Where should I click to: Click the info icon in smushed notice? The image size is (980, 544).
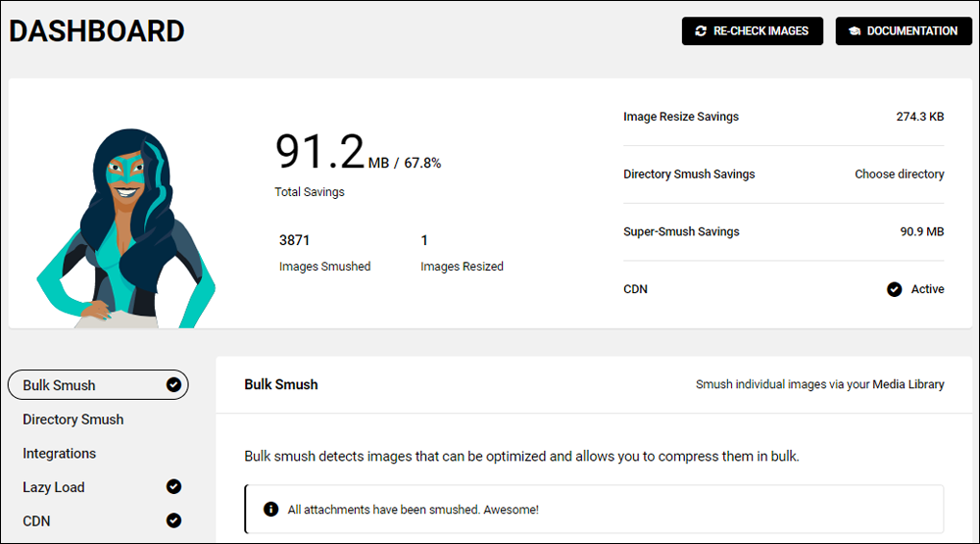tap(271, 510)
